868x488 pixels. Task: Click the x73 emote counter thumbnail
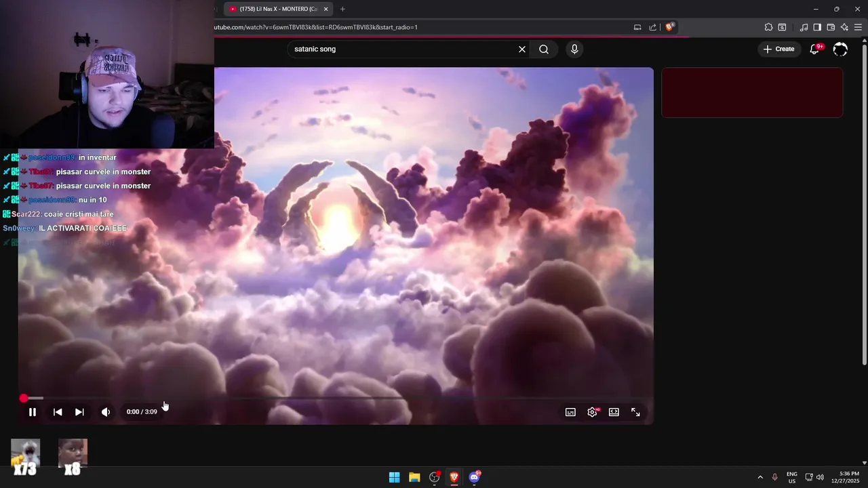pos(25,457)
